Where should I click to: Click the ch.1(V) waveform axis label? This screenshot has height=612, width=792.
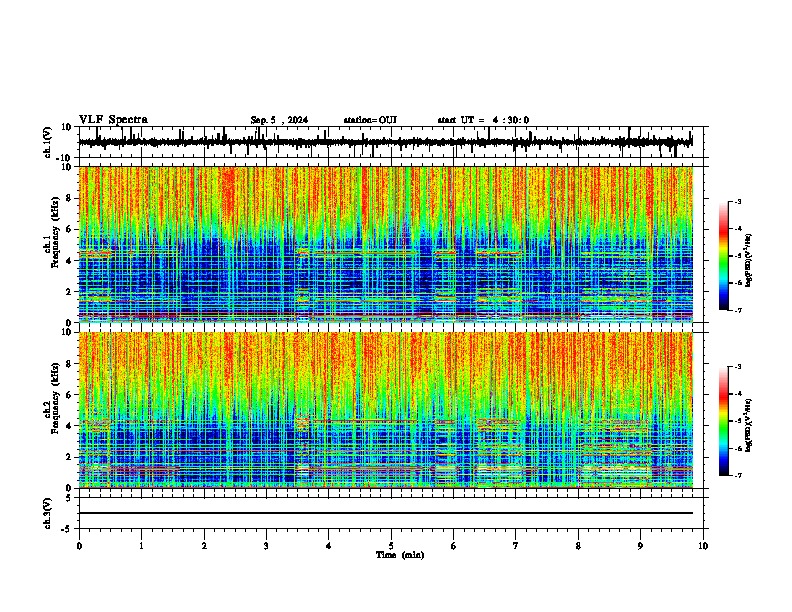[48, 142]
